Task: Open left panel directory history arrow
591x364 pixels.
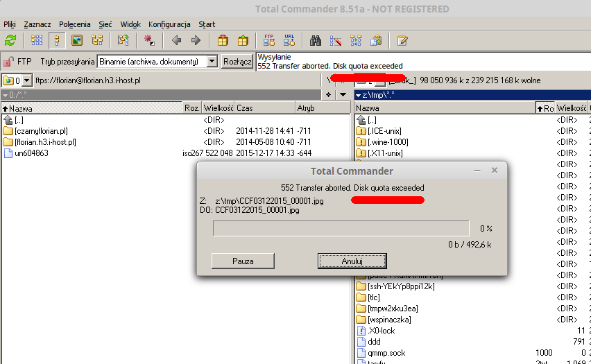Action: pyautogui.click(x=343, y=95)
